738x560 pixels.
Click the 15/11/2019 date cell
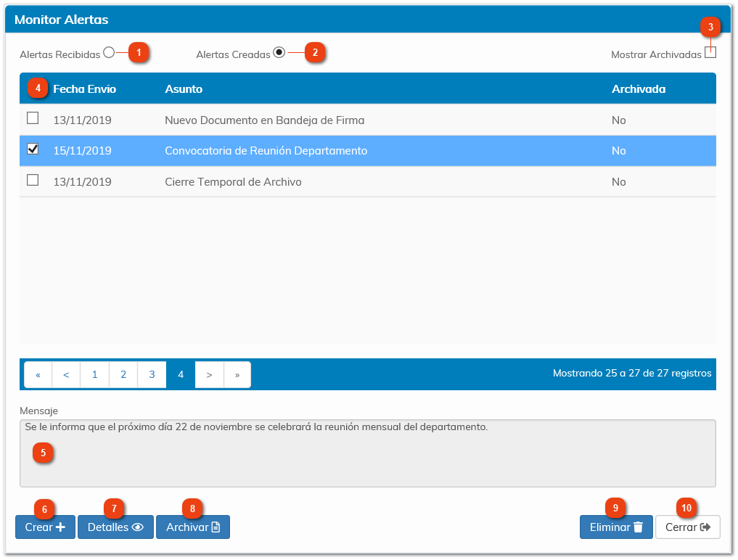(x=83, y=151)
